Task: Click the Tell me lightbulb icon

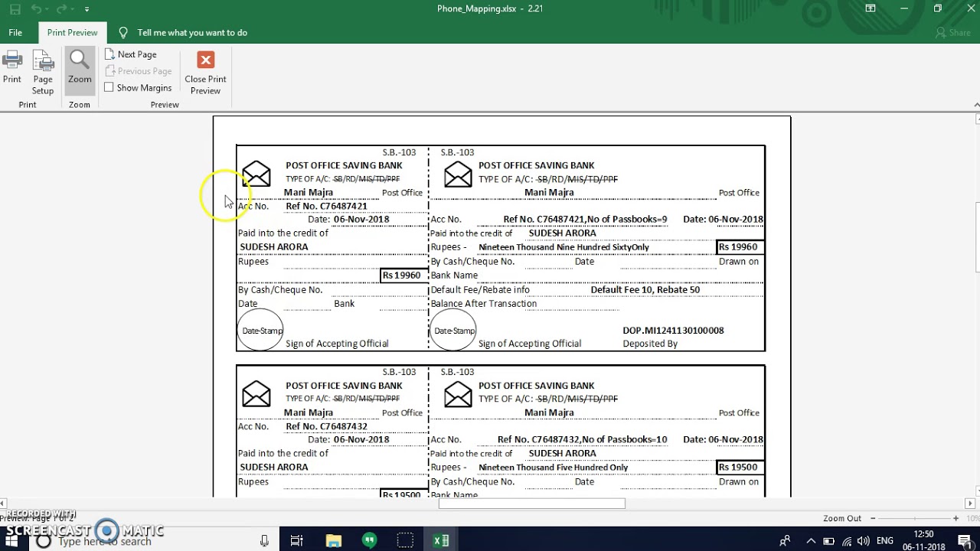Action: click(123, 32)
